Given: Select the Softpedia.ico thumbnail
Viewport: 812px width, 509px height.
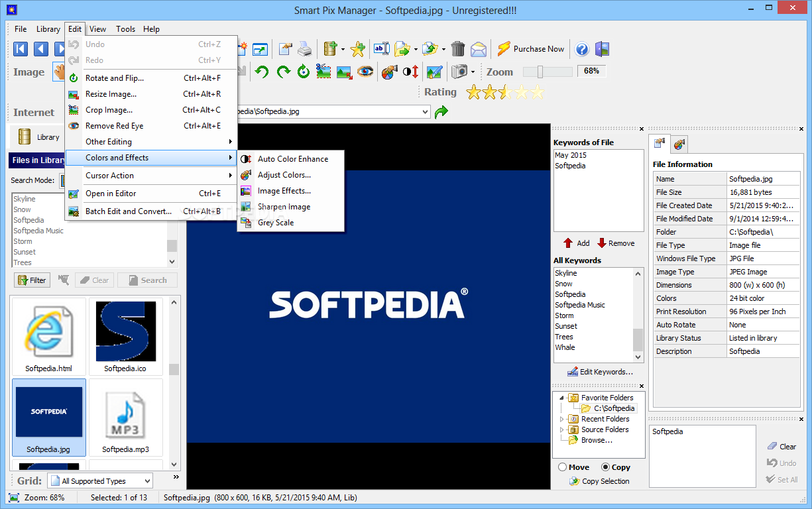Looking at the screenshot, I should coord(126,337).
